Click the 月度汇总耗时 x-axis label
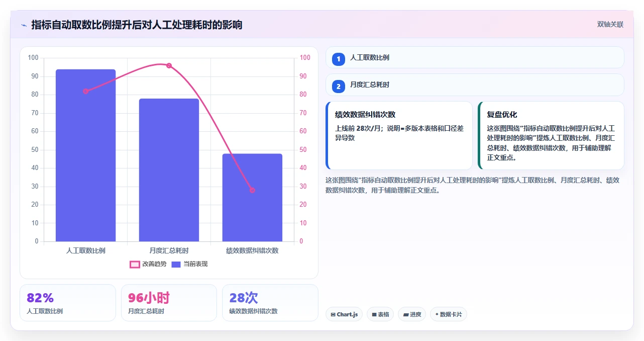644x341 pixels. pyautogui.click(x=169, y=250)
